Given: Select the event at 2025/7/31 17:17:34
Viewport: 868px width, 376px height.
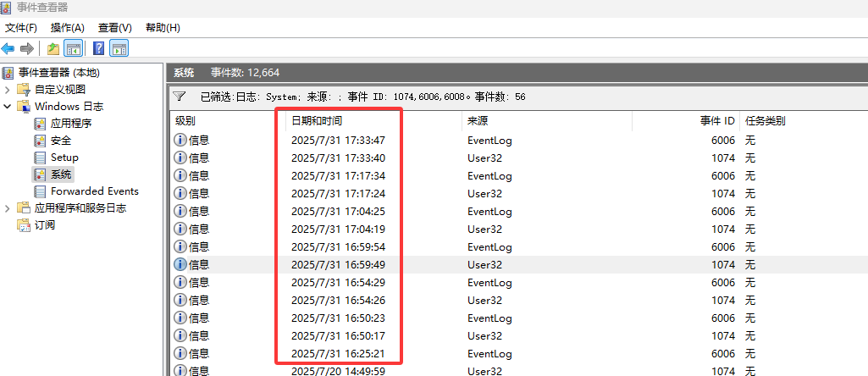Looking at the screenshot, I should pyautogui.click(x=519, y=176).
